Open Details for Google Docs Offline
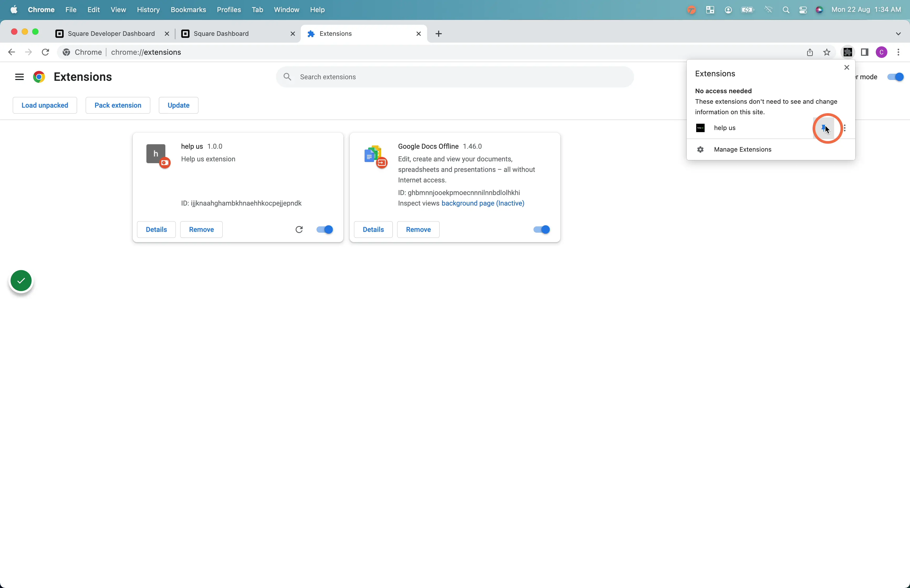Image resolution: width=910 pixels, height=588 pixels. (373, 230)
